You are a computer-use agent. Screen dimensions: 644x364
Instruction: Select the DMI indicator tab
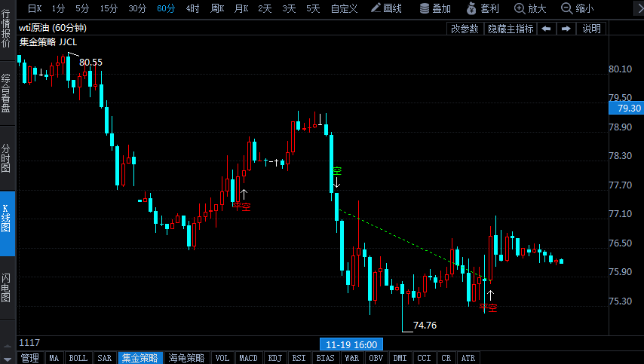[x=400, y=358]
